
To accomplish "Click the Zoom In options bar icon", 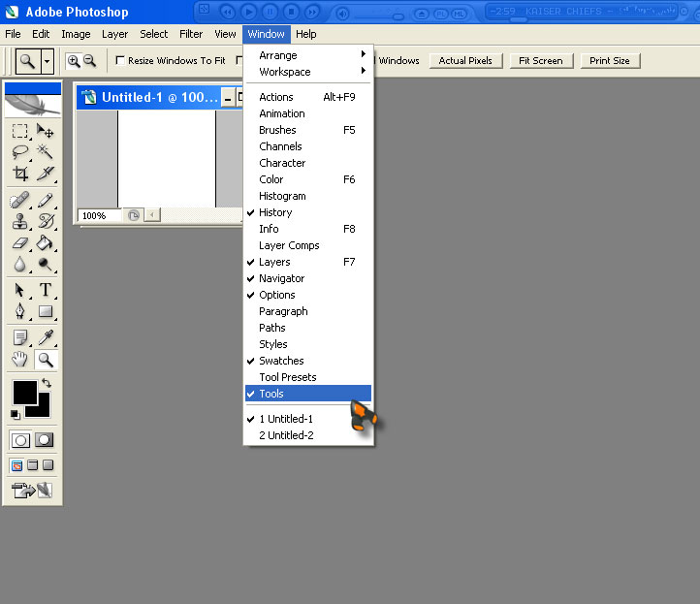I will 74,61.
